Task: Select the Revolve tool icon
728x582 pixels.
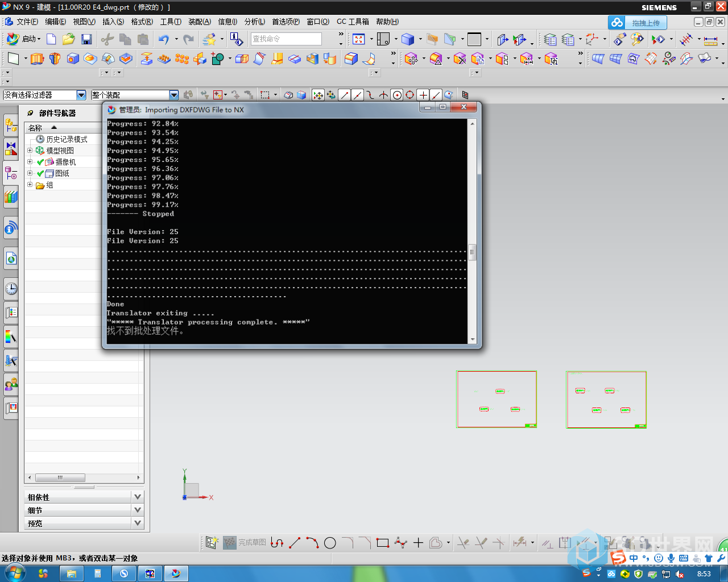Action: pos(55,59)
